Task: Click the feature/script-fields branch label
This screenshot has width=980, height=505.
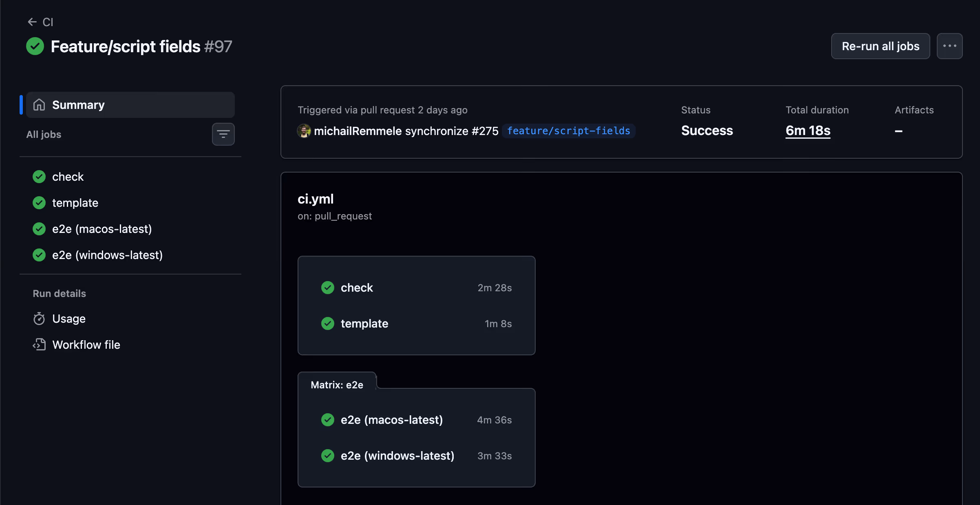Action: (x=568, y=131)
